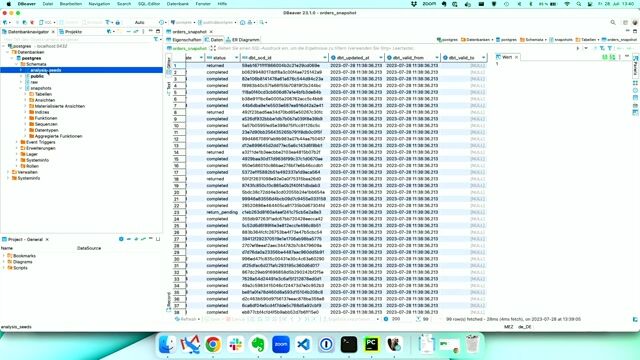Click the return_pending status cell
640x360 pixels.
[222, 212]
